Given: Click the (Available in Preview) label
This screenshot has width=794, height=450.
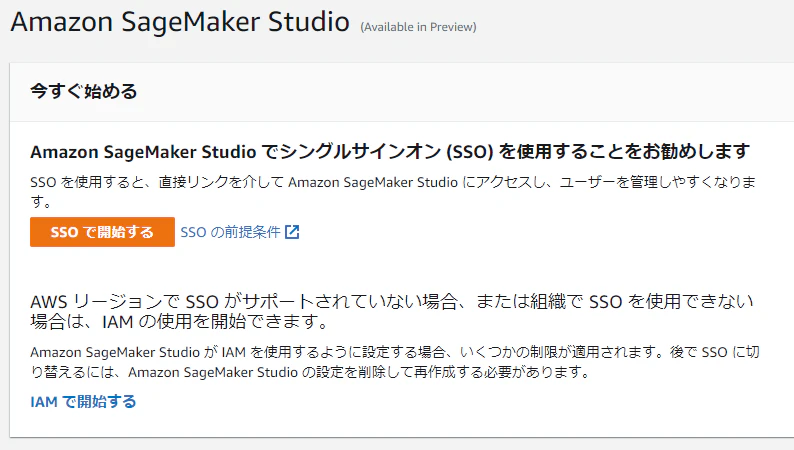Looking at the screenshot, I should point(418,27).
